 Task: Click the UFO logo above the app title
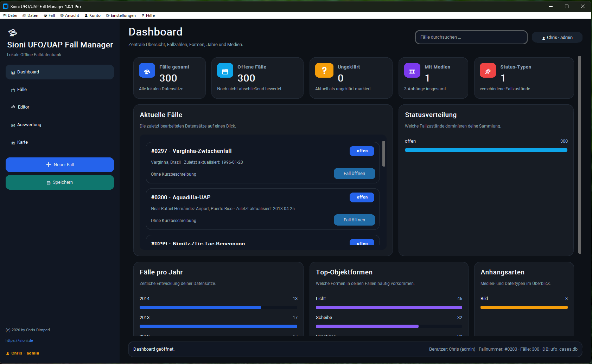coord(13,33)
